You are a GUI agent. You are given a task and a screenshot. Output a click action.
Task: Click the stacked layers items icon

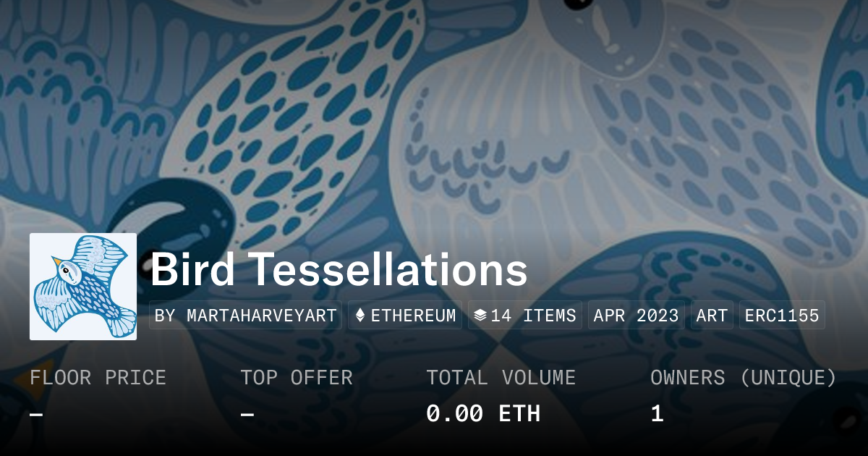coord(480,316)
